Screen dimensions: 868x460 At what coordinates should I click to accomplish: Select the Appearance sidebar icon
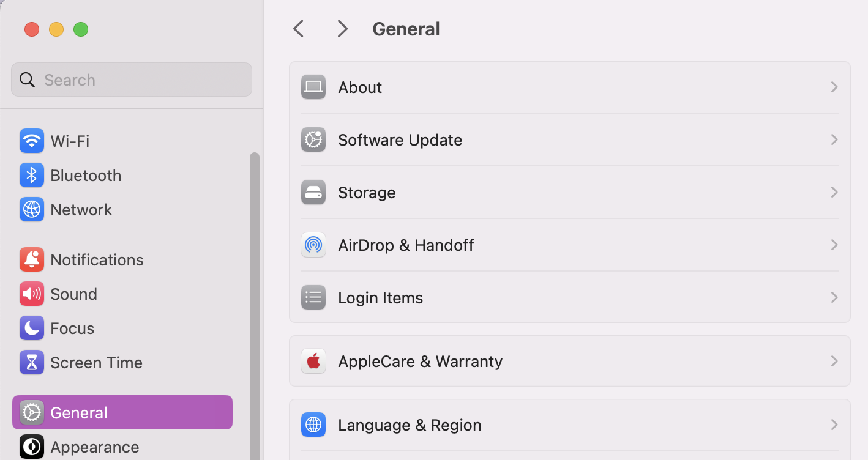coord(31,447)
